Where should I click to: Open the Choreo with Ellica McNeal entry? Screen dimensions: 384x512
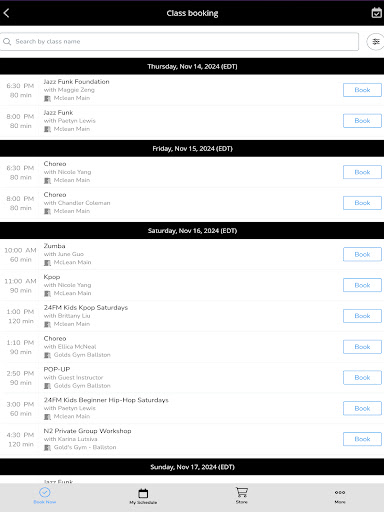click(x=192, y=347)
